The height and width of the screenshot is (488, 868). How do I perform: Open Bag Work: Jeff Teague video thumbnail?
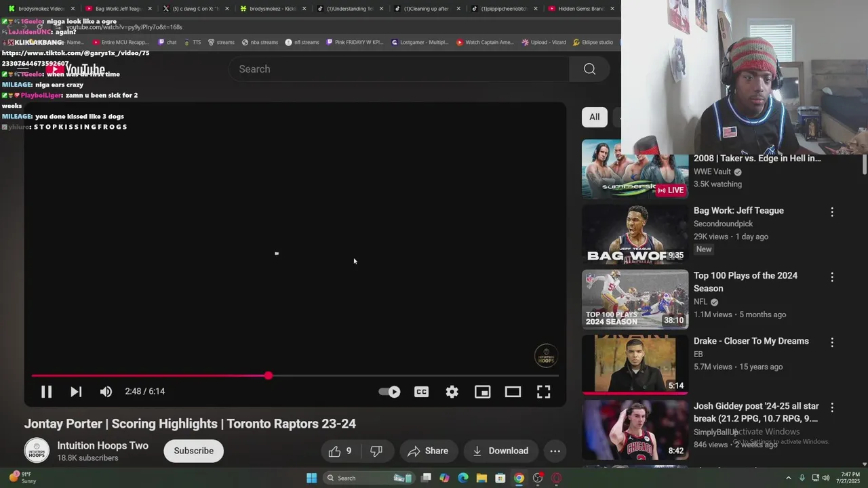point(635,234)
